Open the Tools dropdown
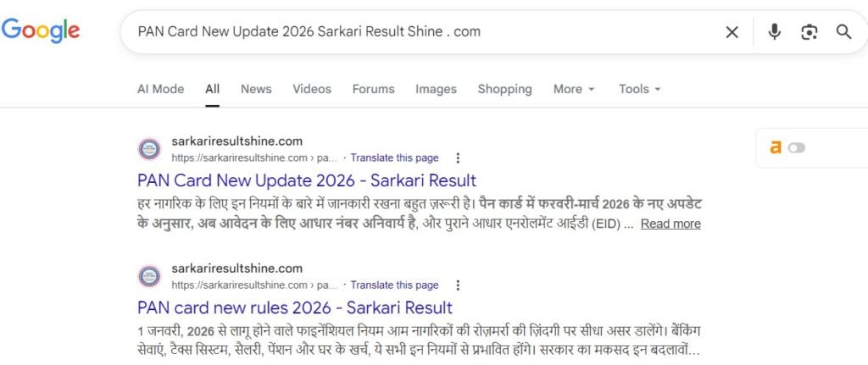This screenshot has width=868, height=365. coord(639,89)
